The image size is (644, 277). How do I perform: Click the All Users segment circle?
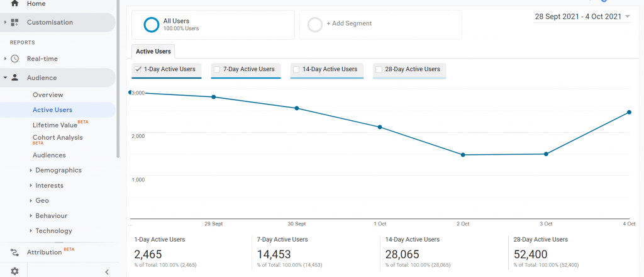(x=151, y=24)
